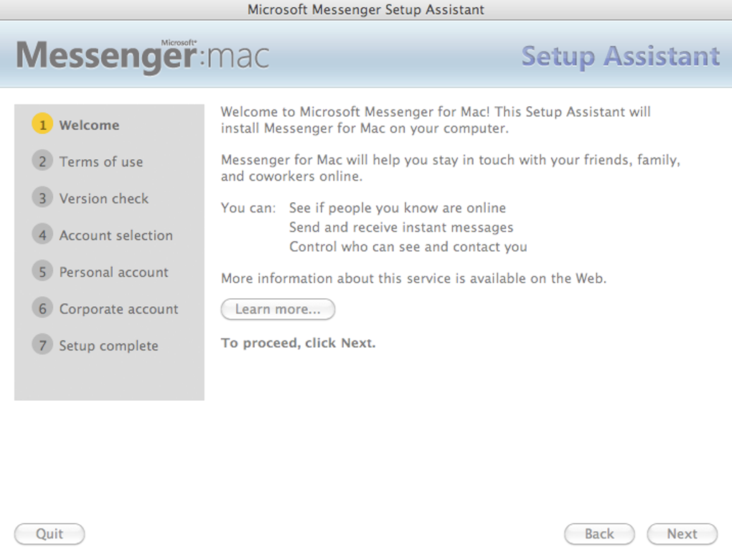
Task: Go to the Personal account step label
Action: 113,272
